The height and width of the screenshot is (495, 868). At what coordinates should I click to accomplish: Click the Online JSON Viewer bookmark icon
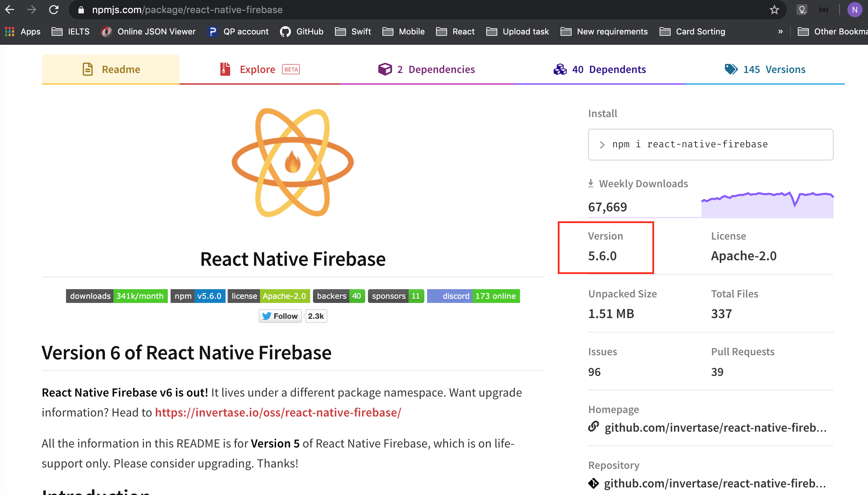(106, 31)
